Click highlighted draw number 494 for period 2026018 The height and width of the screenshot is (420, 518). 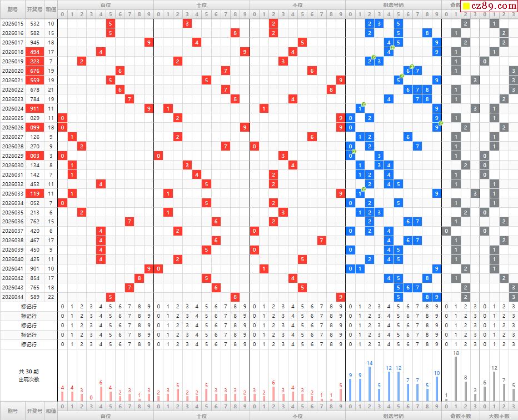(x=35, y=52)
